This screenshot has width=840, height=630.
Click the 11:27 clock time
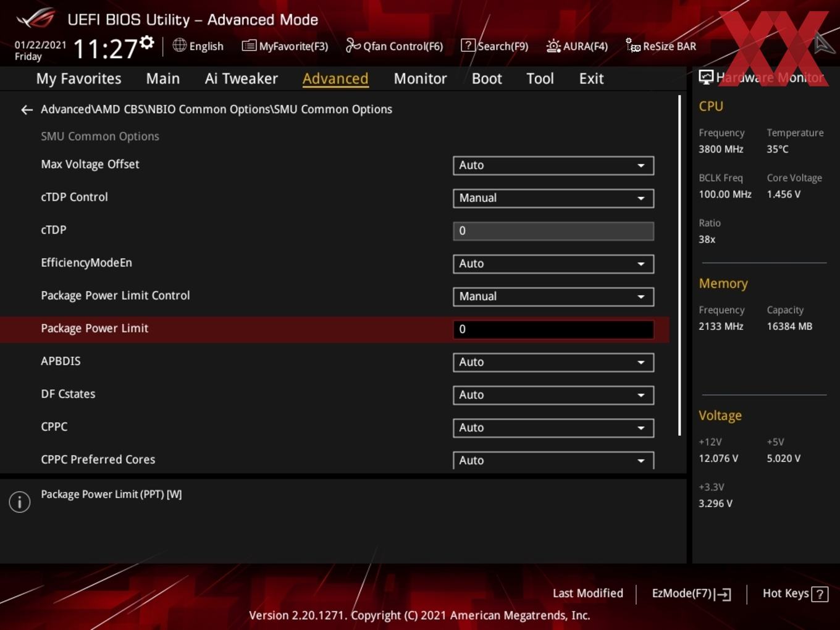coord(105,49)
